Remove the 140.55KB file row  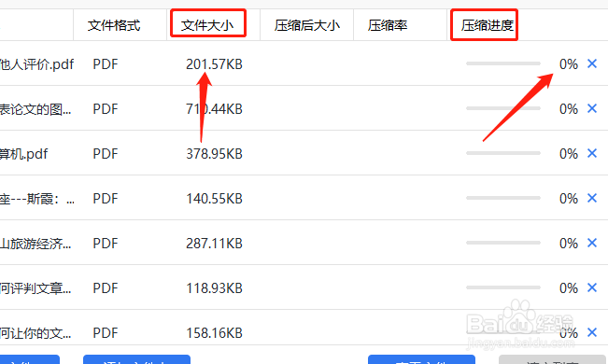point(592,198)
